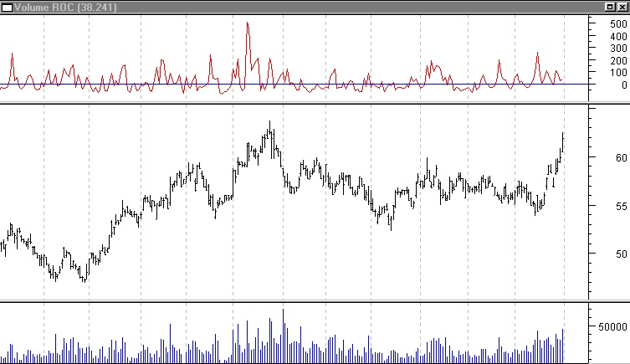Click the 55 price axis label
Image resolution: width=630 pixels, height=364 pixels.
(x=621, y=207)
